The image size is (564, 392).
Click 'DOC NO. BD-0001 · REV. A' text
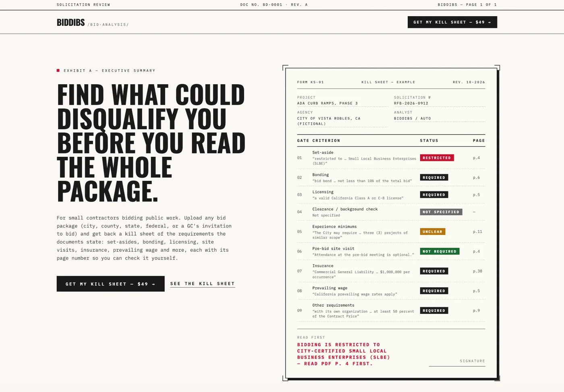click(x=274, y=5)
